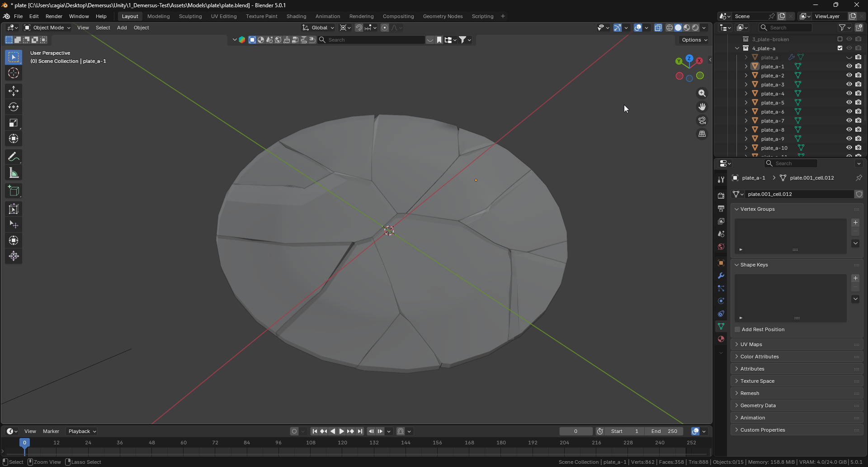Expand plate_a-1 in the outliner
Image resolution: width=868 pixels, height=467 pixels.
point(745,66)
